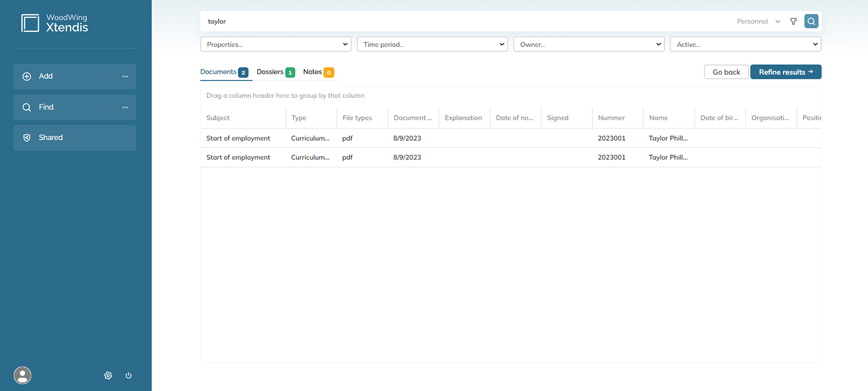This screenshot has height=391, width=868.
Task: Sort by the Subject column header
Action: coord(243,118)
